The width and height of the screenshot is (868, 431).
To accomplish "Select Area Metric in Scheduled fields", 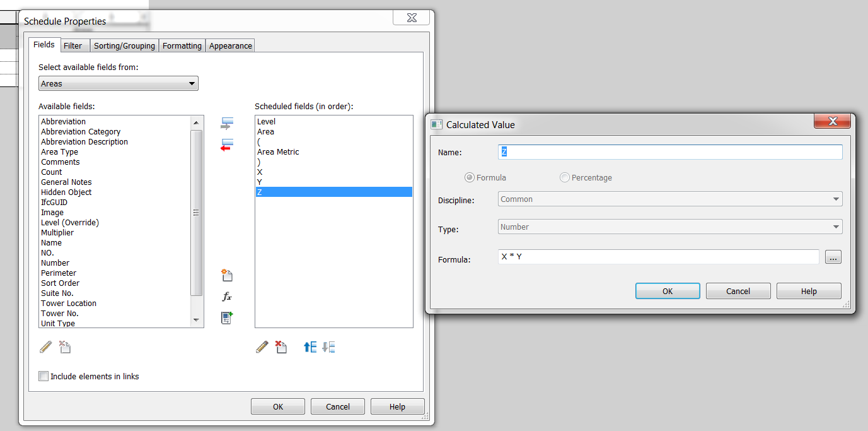I will coord(278,152).
